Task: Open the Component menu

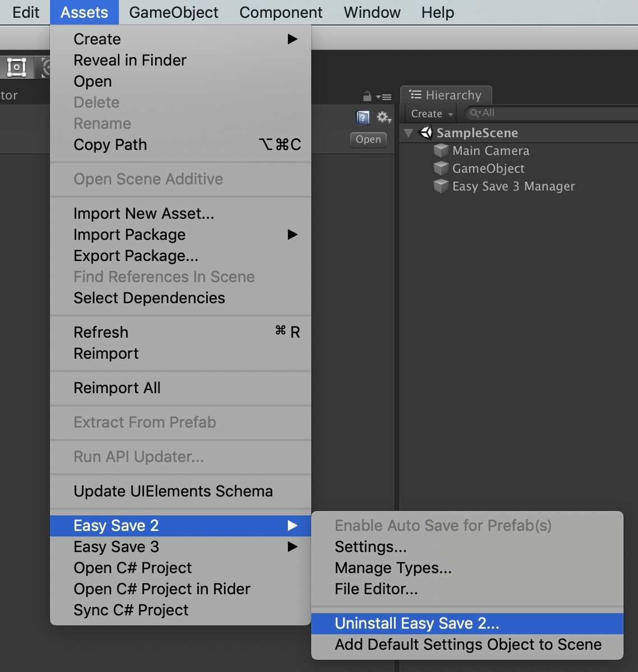Action: pyautogui.click(x=281, y=12)
